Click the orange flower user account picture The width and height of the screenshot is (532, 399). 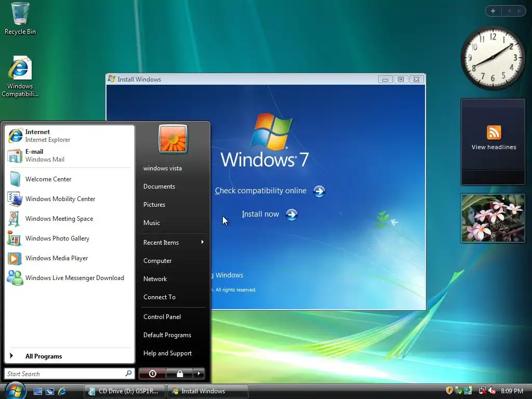coord(173,139)
